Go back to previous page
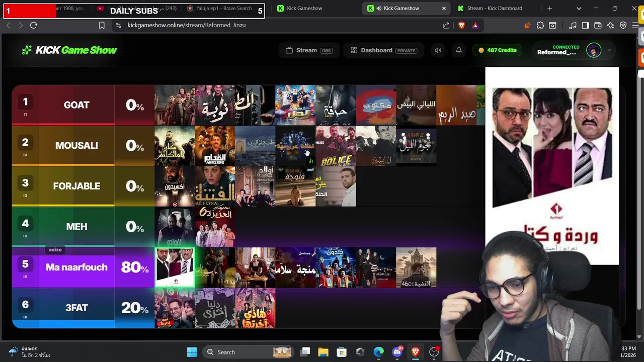 coord(9,25)
